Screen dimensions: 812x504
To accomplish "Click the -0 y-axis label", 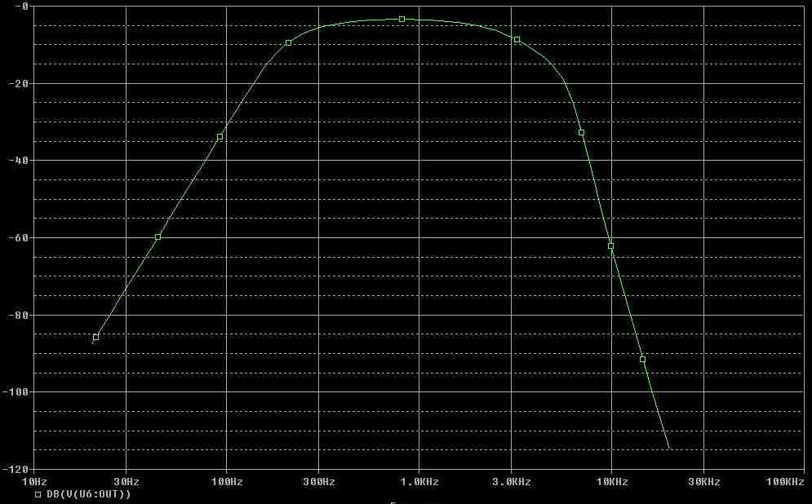I will 22,7.
